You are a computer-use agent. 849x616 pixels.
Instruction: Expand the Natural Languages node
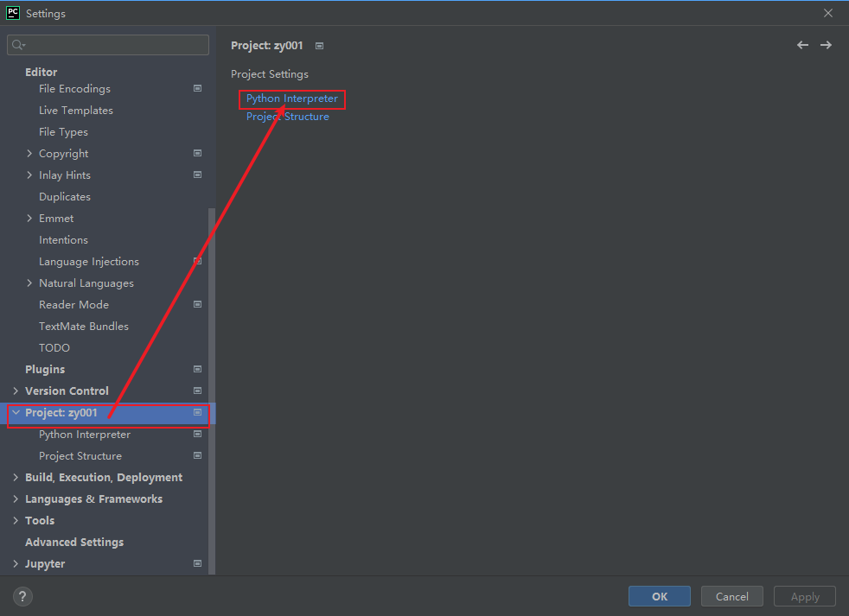click(x=29, y=283)
